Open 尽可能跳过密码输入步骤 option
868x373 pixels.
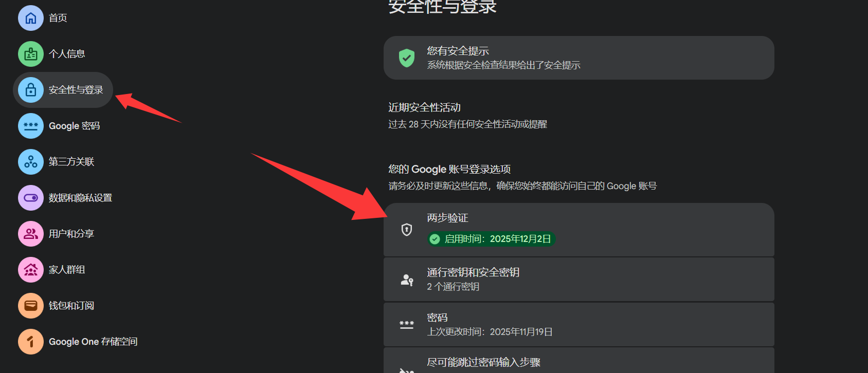click(x=578, y=362)
